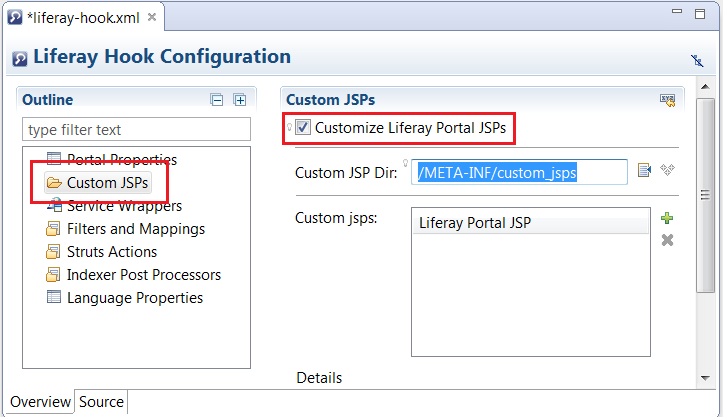Click the toolbar icon right of title

point(697,60)
